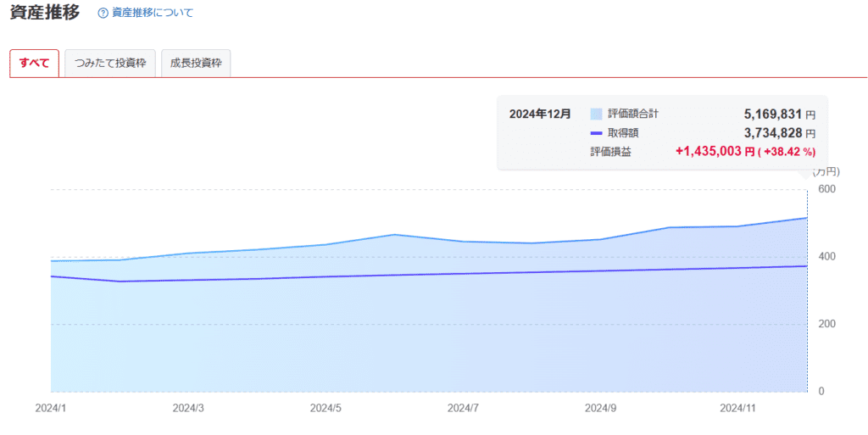This screenshot has width=868, height=435.
Task: Click the 0 y-axis value
Action: point(821,391)
